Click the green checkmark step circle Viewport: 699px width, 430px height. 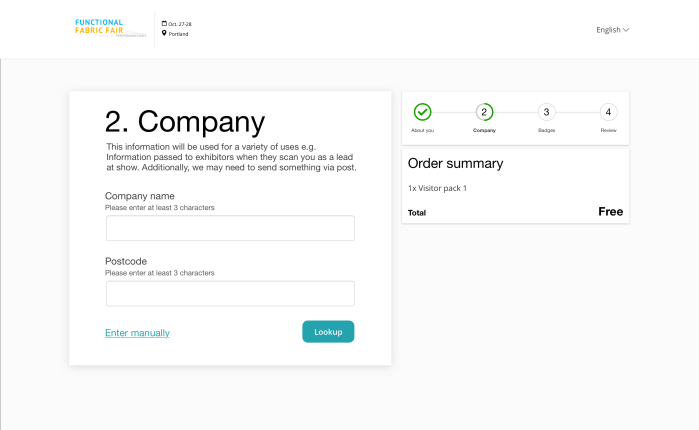pos(422,112)
